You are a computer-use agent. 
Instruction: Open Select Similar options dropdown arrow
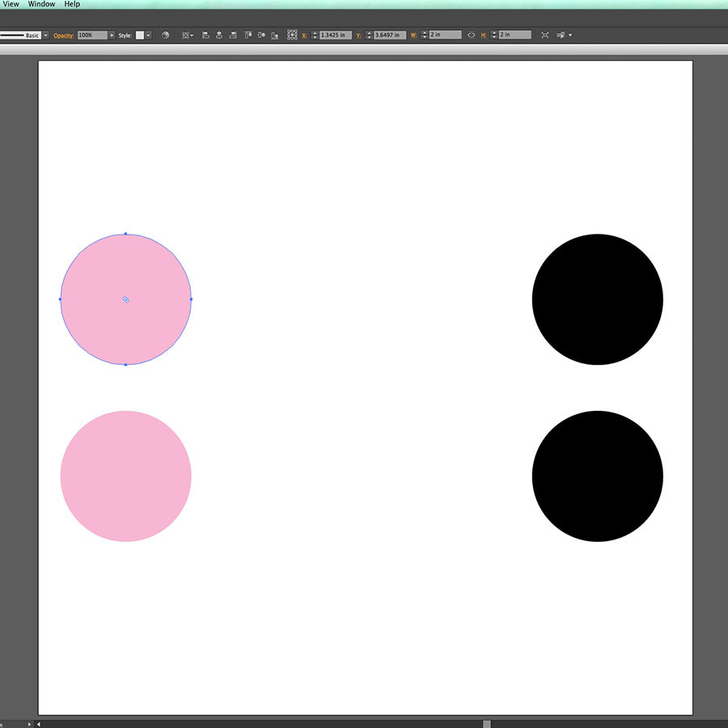click(570, 36)
